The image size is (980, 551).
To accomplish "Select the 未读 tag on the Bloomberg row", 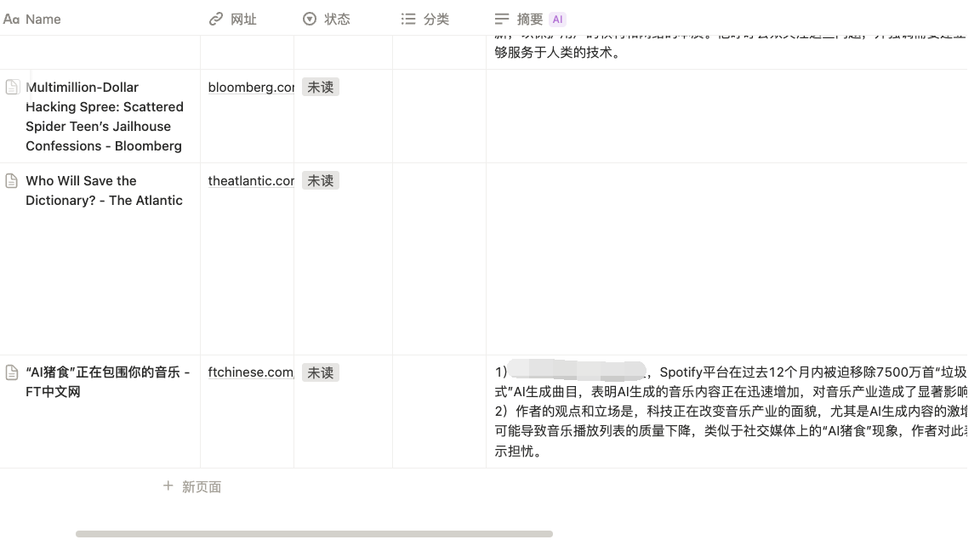I will click(x=320, y=87).
